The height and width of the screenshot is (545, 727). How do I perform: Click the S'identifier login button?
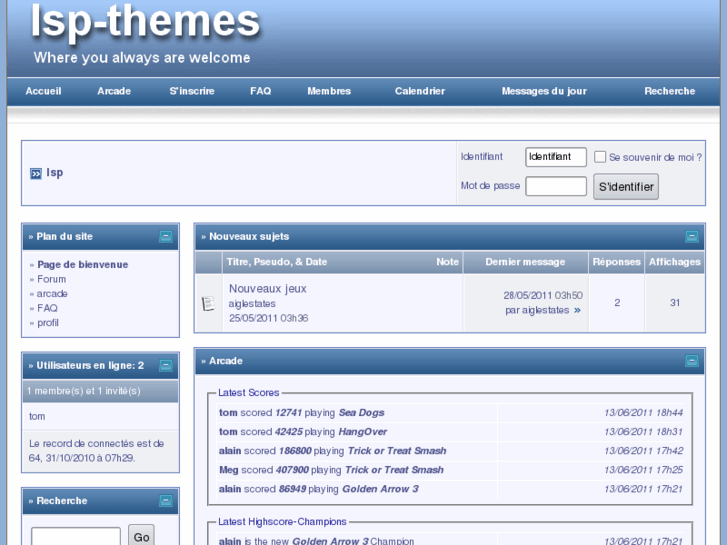pyautogui.click(x=626, y=186)
